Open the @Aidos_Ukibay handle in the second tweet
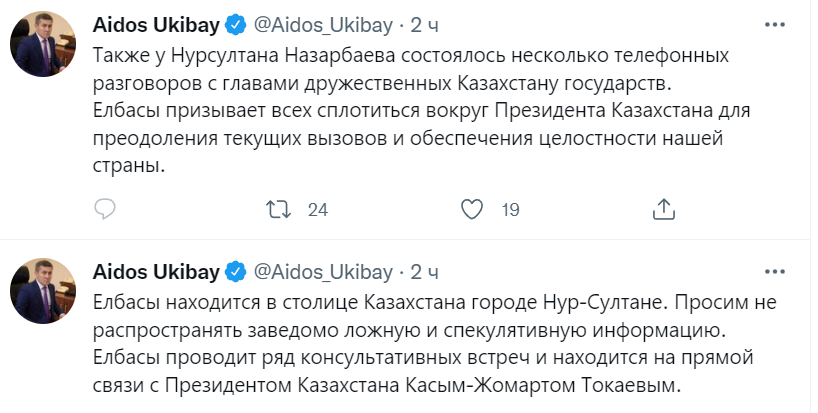The image size is (818, 413). tap(323, 271)
